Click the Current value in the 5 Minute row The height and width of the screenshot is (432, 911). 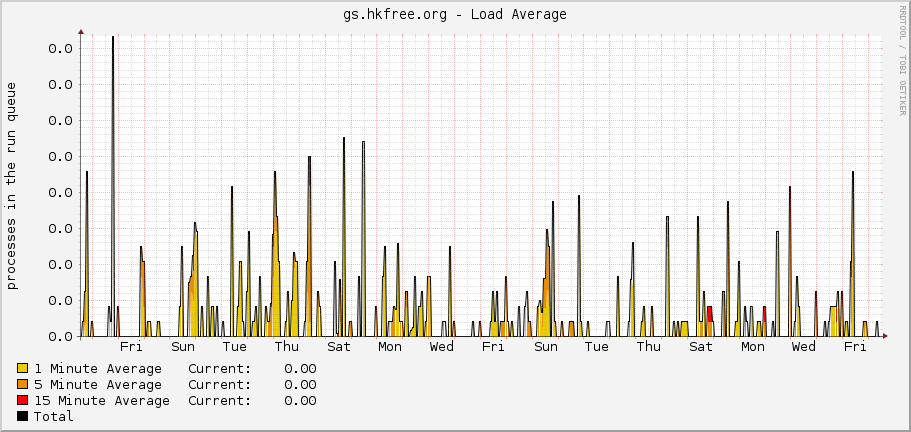click(300, 384)
